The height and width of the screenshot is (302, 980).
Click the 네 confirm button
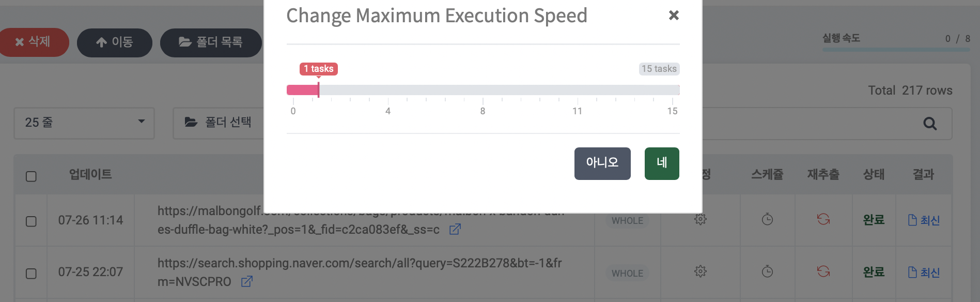pos(661,163)
